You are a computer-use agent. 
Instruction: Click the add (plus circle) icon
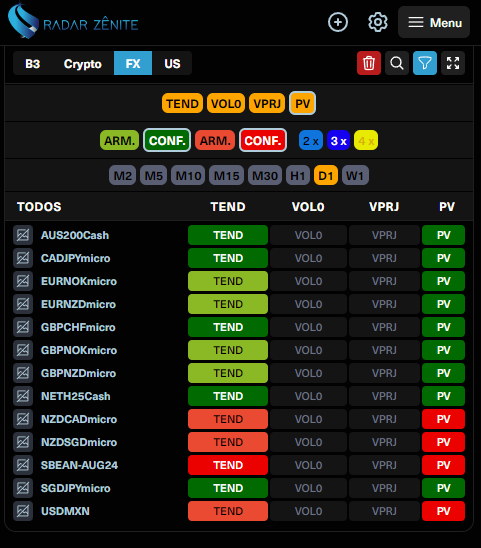pyautogui.click(x=338, y=22)
